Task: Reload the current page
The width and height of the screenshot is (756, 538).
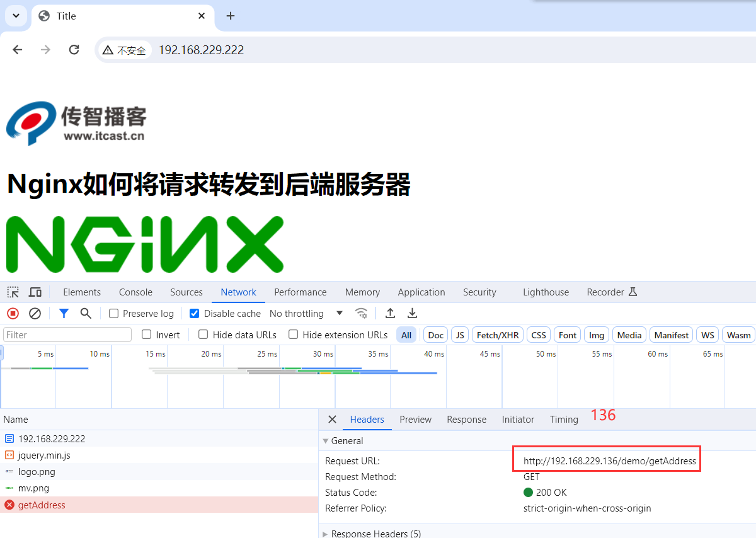Action: pyautogui.click(x=74, y=50)
